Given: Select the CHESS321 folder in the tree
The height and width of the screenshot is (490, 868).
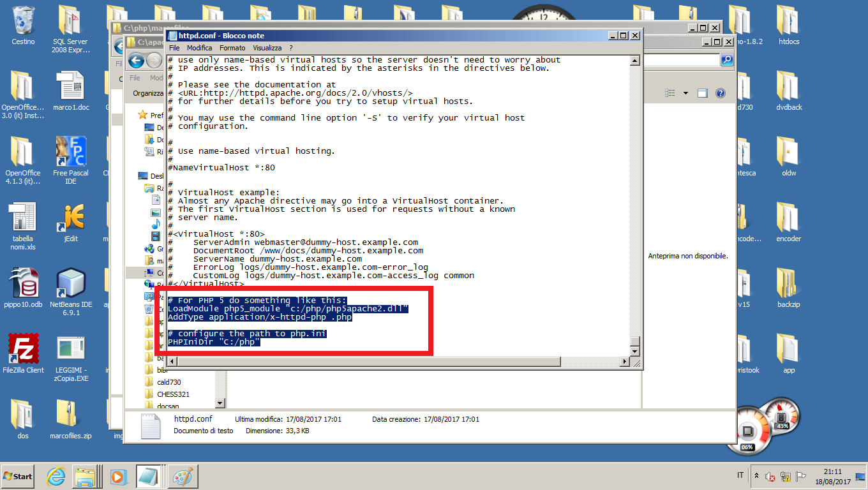Looking at the screenshot, I should [x=173, y=394].
